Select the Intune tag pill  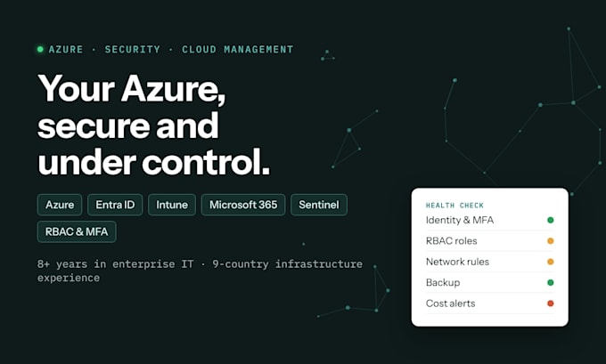point(172,205)
